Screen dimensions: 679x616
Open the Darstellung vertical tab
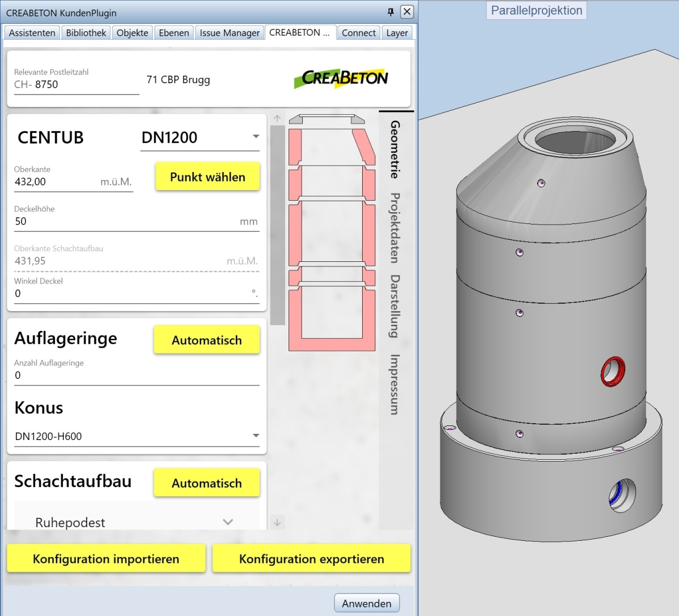point(395,306)
